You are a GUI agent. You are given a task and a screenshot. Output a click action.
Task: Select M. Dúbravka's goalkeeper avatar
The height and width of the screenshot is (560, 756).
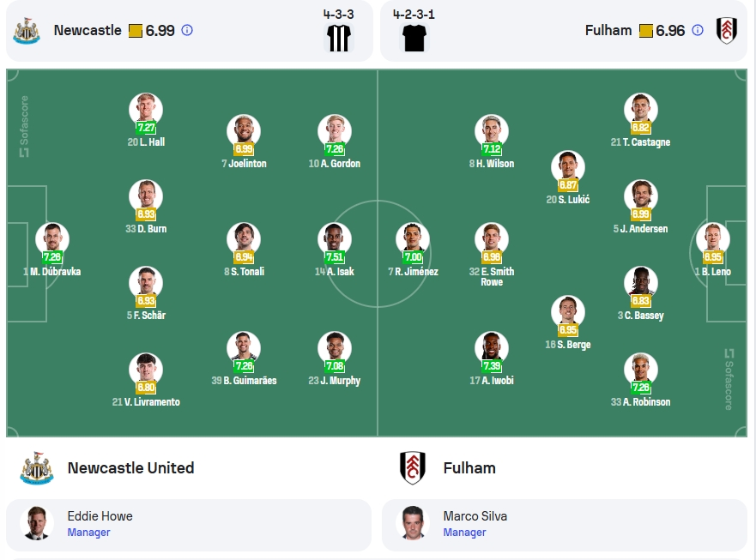coord(52,239)
